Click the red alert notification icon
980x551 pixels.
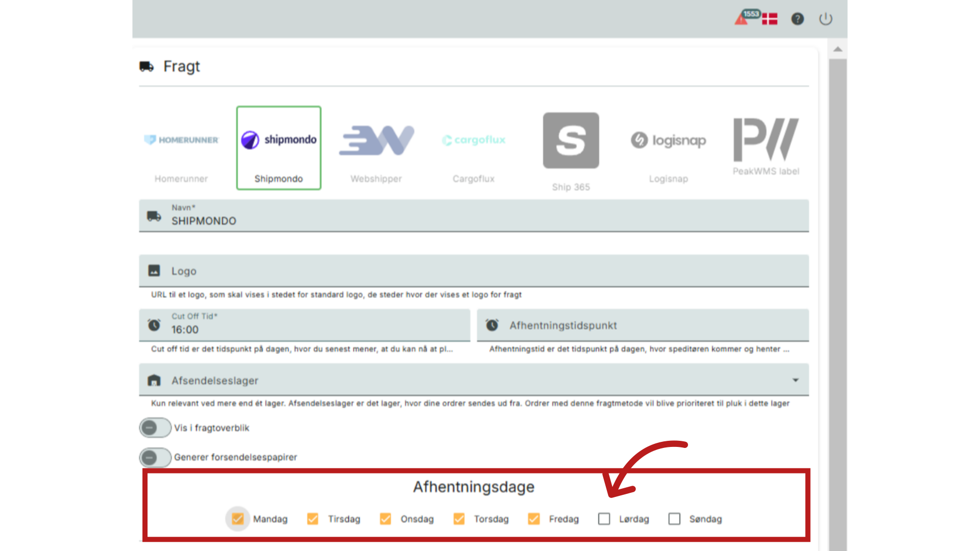click(x=741, y=19)
